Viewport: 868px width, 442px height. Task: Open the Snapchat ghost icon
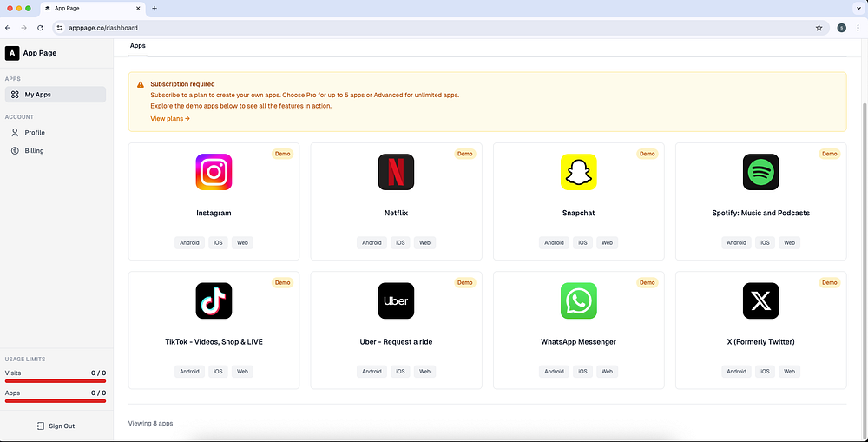tap(578, 172)
